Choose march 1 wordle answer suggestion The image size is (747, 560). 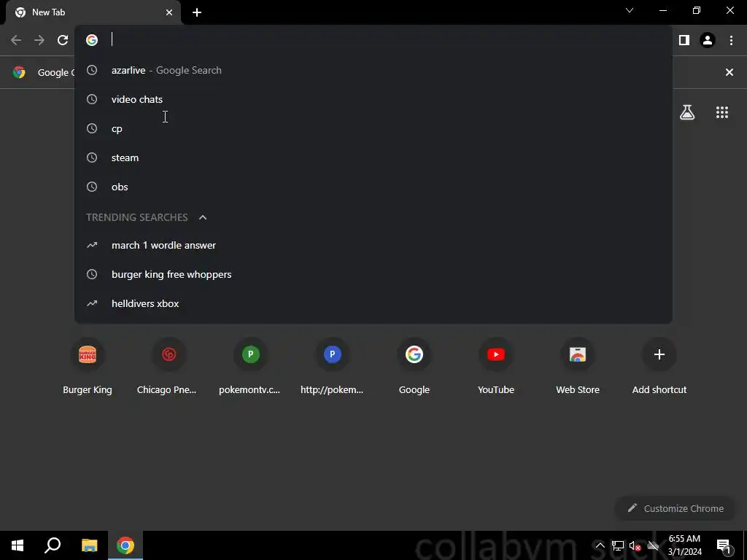tap(373, 245)
